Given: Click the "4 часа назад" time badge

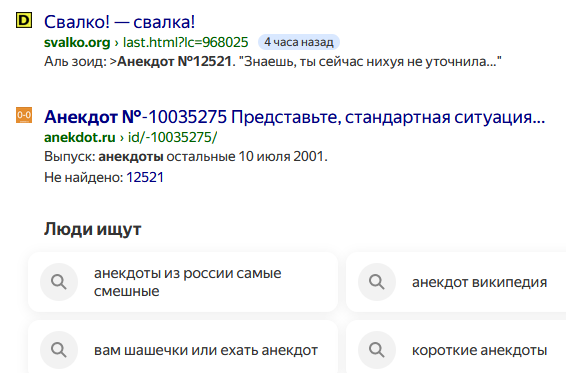Looking at the screenshot, I should (299, 42).
